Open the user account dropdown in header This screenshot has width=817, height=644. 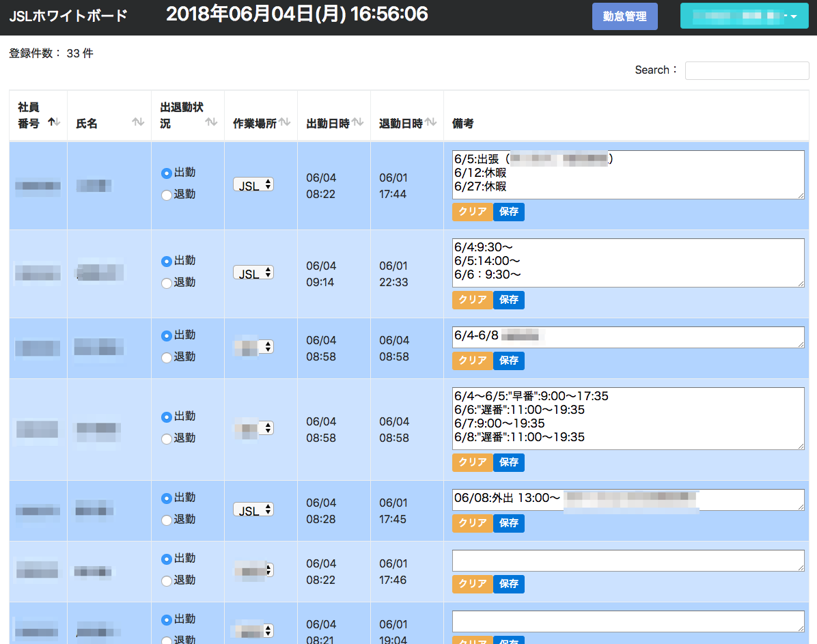tap(744, 16)
